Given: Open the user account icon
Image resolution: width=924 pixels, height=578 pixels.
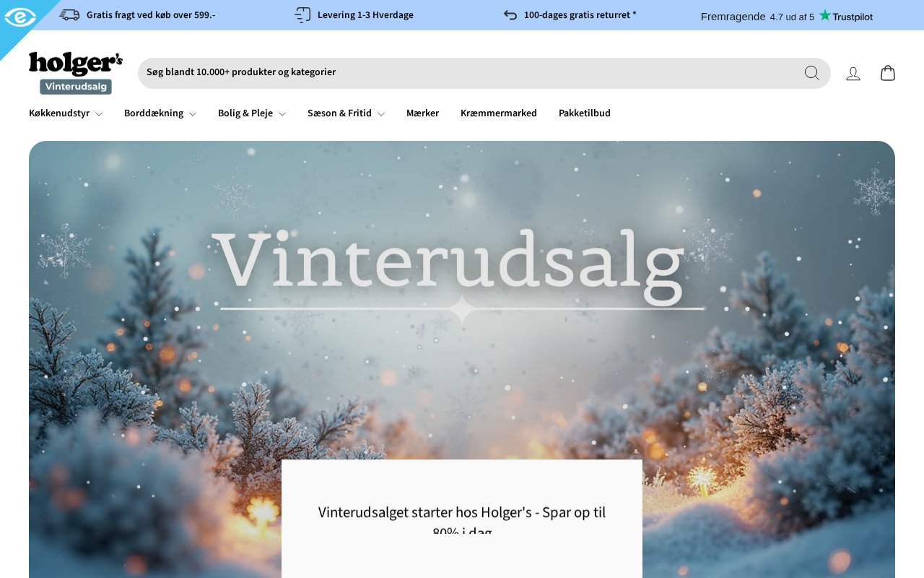Looking at the screenshot, I should coord(853,73).
